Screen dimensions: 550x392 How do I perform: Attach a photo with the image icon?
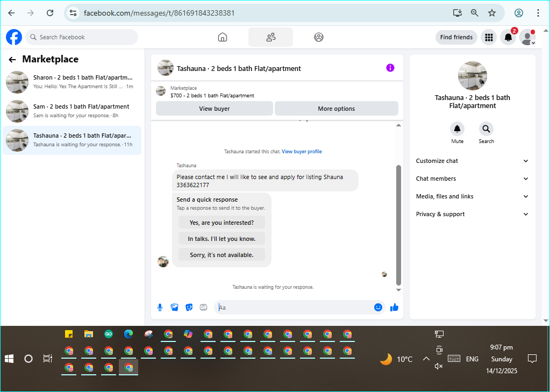[174, 308]
